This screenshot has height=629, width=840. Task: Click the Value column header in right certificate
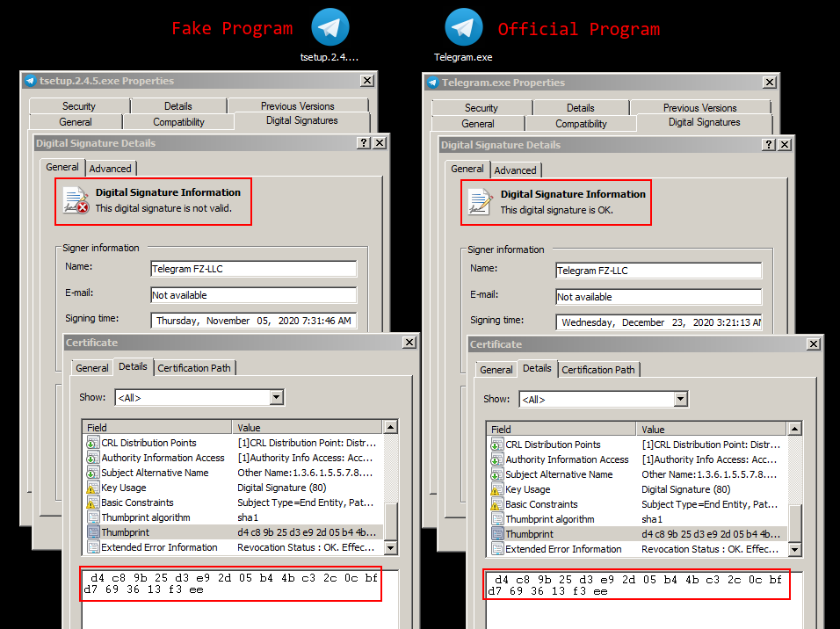[x=712, y=429]
